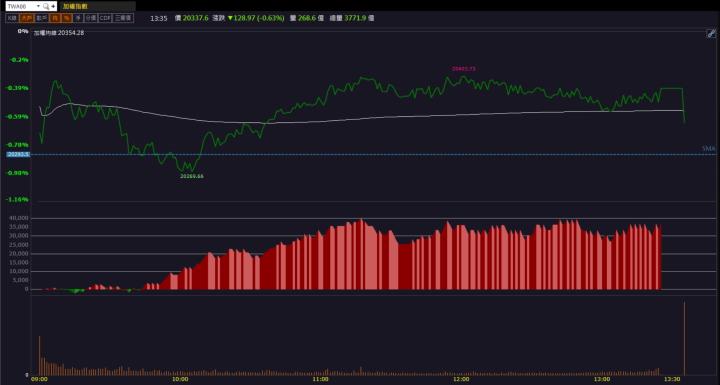Click the 分價 toolbar button

tap(91, 18)
